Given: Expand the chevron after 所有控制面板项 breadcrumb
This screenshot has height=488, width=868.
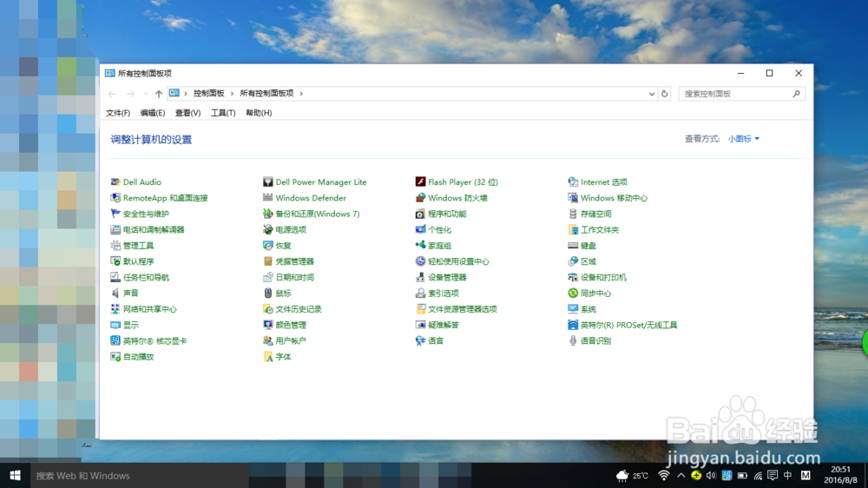Looking at the screenshot, I should pyautogui.click(x=302, y=94).
